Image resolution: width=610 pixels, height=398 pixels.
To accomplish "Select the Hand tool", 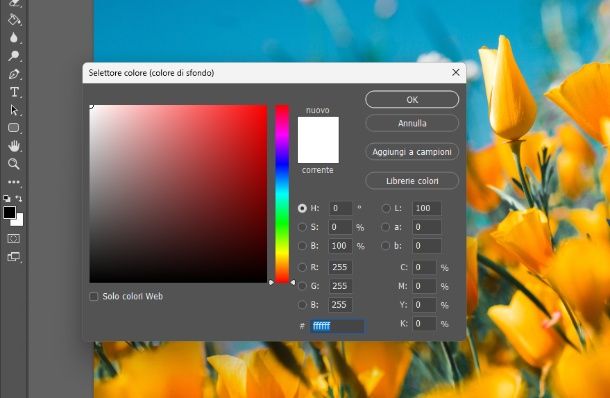I will (14, 146).
